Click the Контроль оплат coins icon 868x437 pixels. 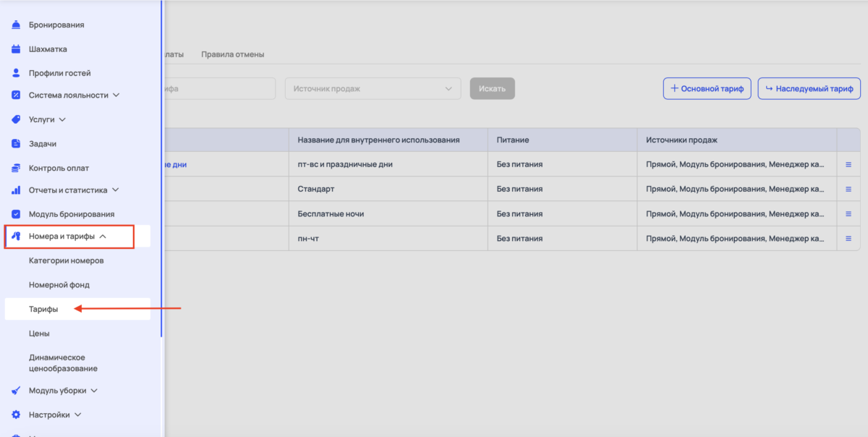[x=16, y=168]
